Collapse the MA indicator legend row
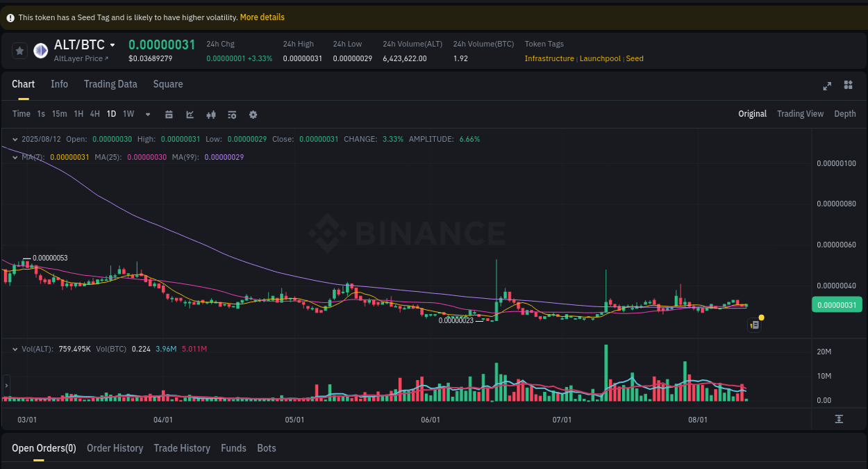The image size is (868, 469). click(x=14, y=157)
